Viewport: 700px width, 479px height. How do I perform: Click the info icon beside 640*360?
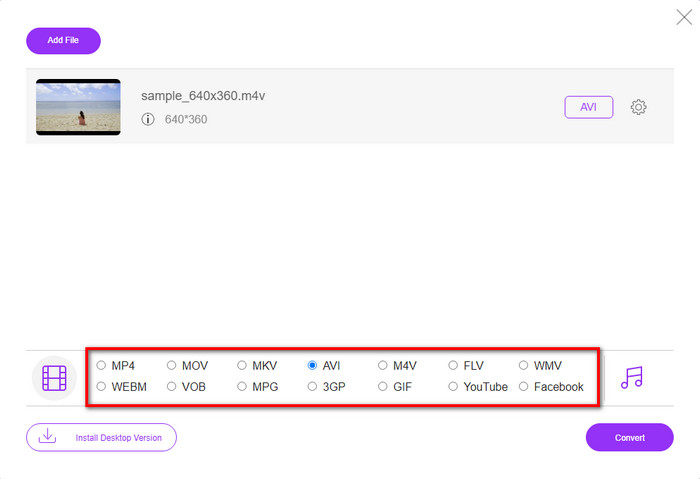[x=148, y=119]
